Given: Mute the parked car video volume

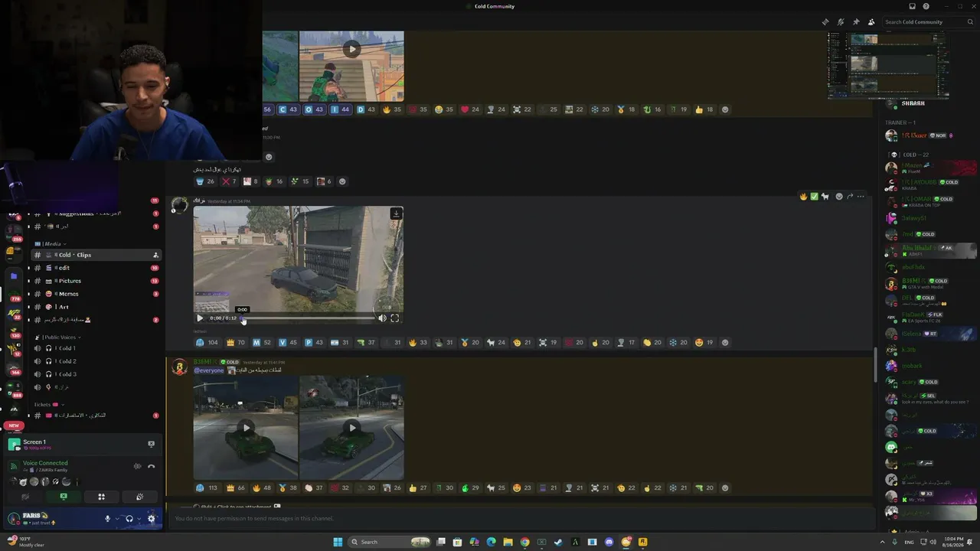Looking at the screenshot, I should tap(382, 318).
